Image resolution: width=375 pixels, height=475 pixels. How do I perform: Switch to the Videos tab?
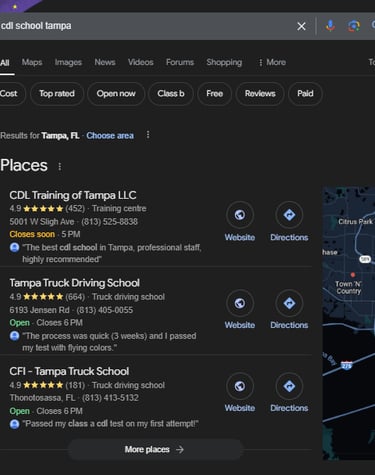141,62
